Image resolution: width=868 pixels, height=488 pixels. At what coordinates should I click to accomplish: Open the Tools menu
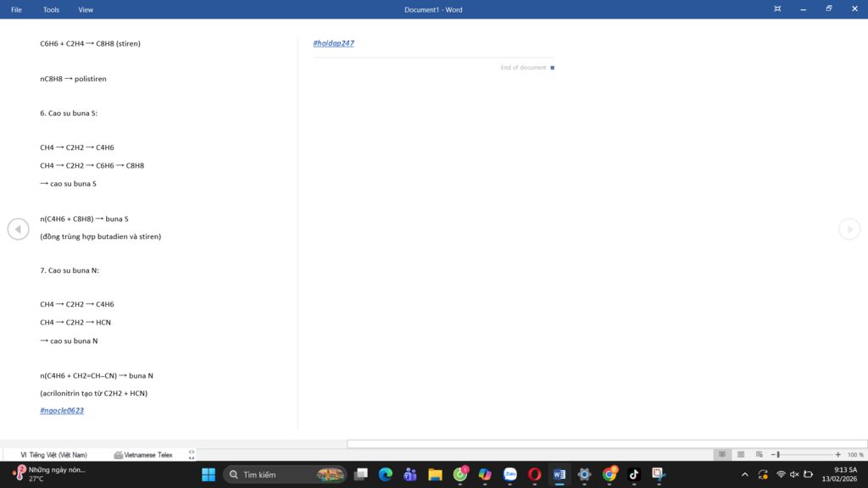coord(51,9)
